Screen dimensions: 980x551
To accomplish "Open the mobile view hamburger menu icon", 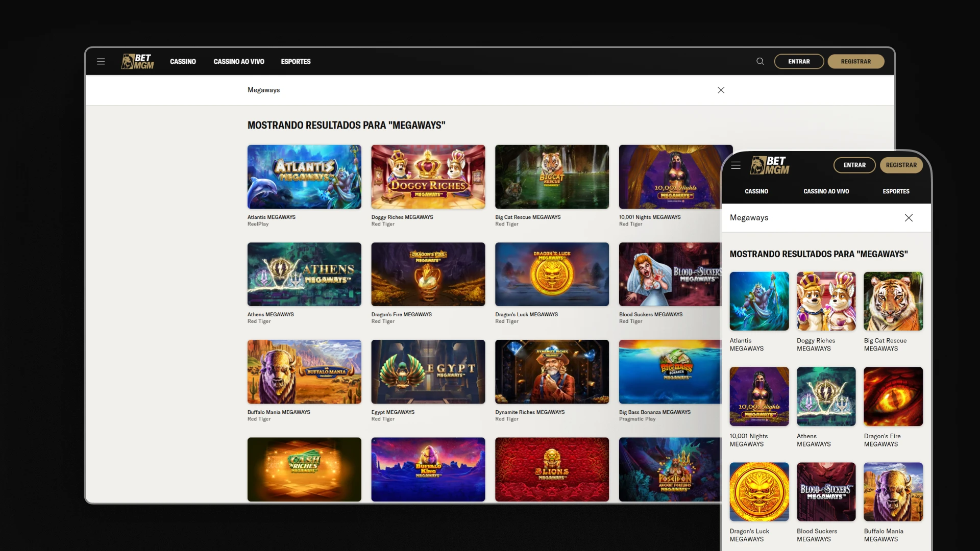I will point(736,165).
